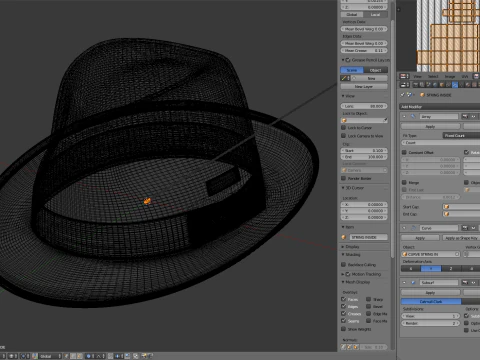Click the Grease Pencil draw pencil icon
The image size is (480, 360).
click(344, 78)
